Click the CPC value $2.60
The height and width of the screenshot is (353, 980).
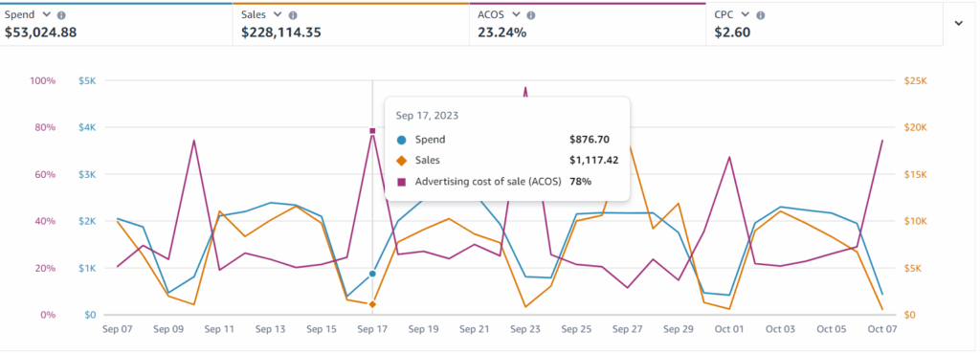[x=732, y=33]
